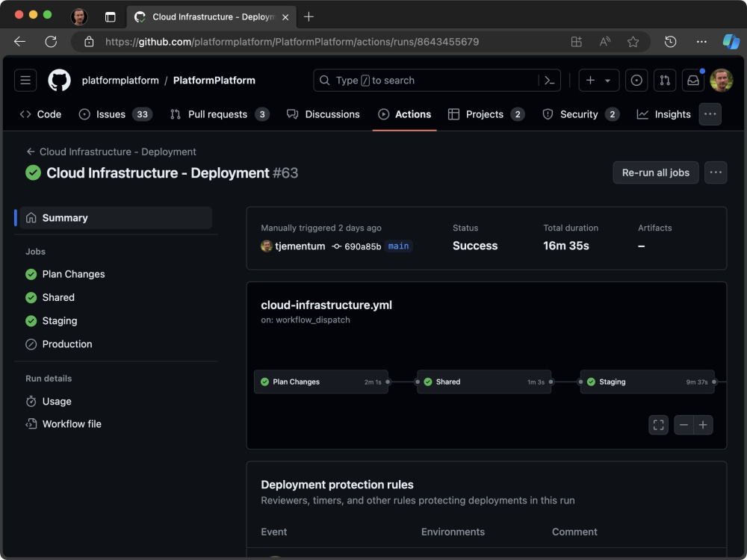Zoom in the workflow graph
Image resolution: width=747 pixels, height=560 pixels.
point(703,425)
